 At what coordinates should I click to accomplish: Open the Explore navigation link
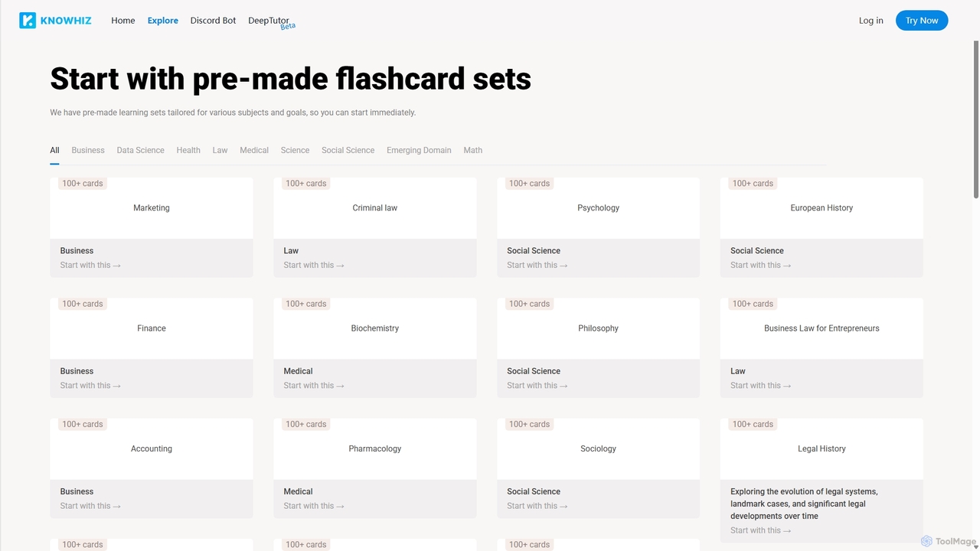pos(163,21)
